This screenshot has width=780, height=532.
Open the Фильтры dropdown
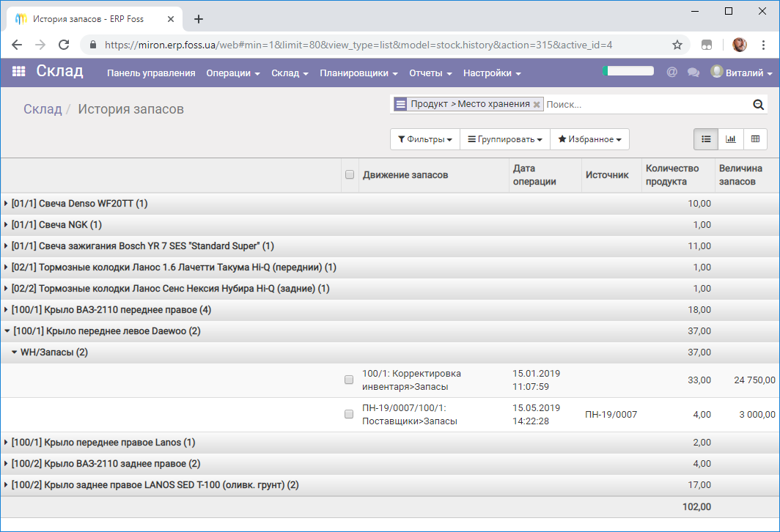(x=425, y=139)
